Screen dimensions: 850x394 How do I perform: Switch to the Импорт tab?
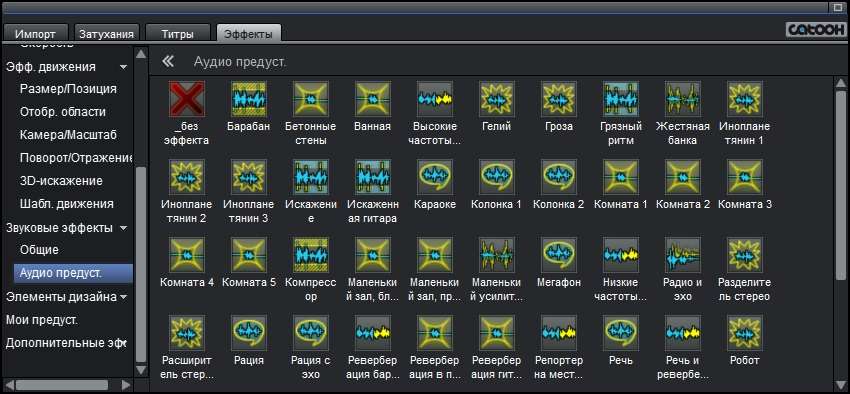[35, 34]
